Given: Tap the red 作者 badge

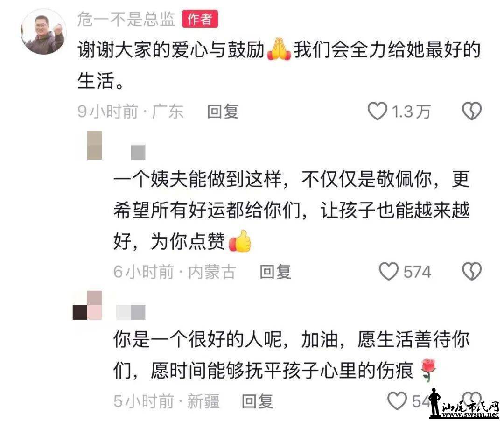Looking at the screenshot, I should 200,19.
